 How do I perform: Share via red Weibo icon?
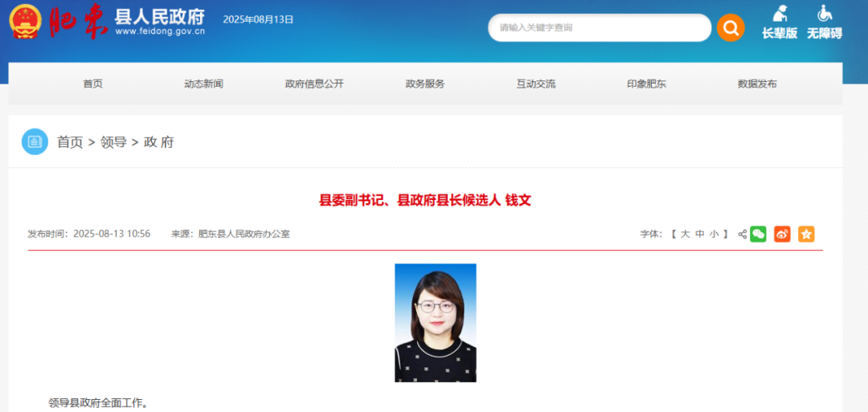782,234
